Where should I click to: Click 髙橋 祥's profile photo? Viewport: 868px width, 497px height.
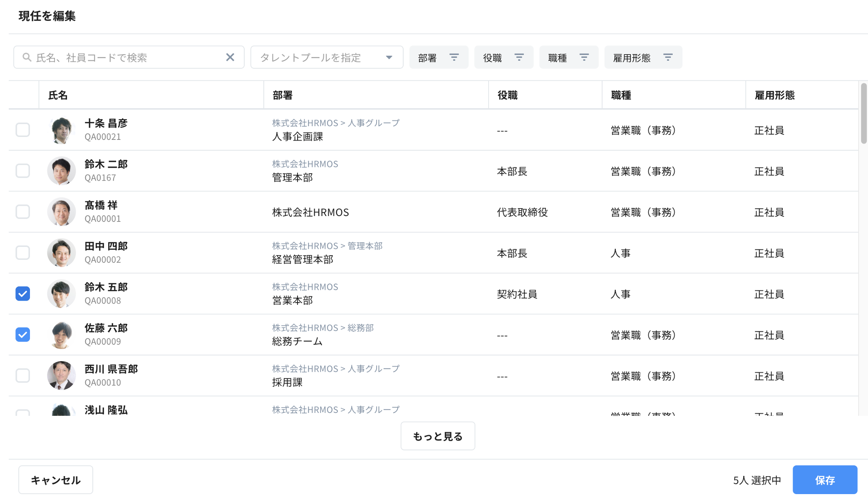pyautogui.click(x=61, y=212)
